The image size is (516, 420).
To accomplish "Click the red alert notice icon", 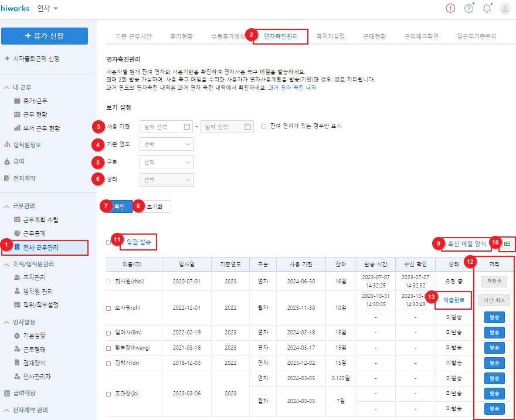I will pyautogui.click(x=450, y=8).
